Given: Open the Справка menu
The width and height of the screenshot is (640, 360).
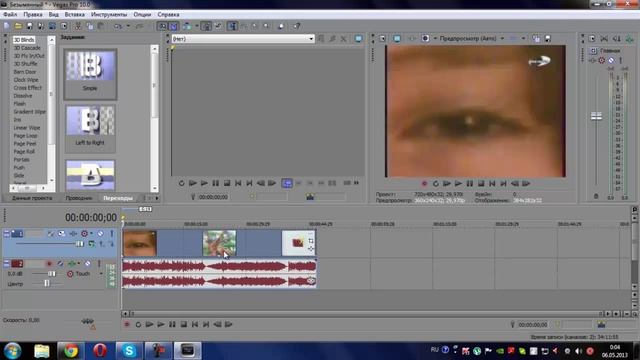Looking at the screenshot, I should (x=168, y=14).
